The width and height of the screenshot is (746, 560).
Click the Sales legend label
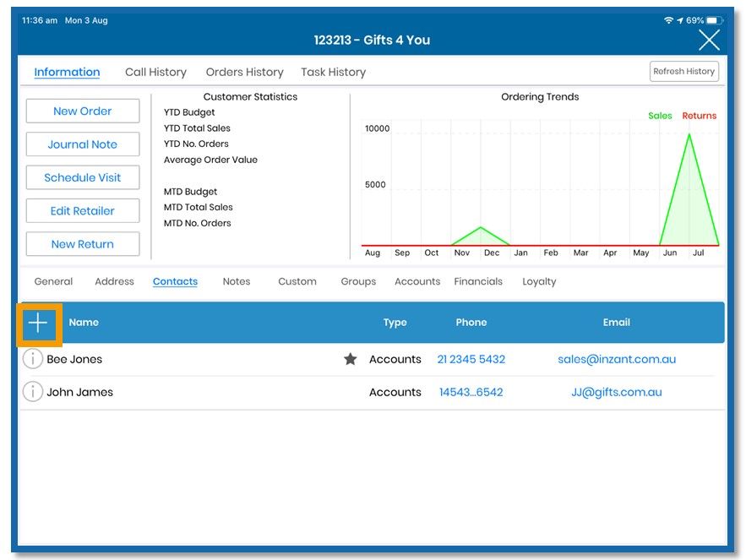coord(660,116)
